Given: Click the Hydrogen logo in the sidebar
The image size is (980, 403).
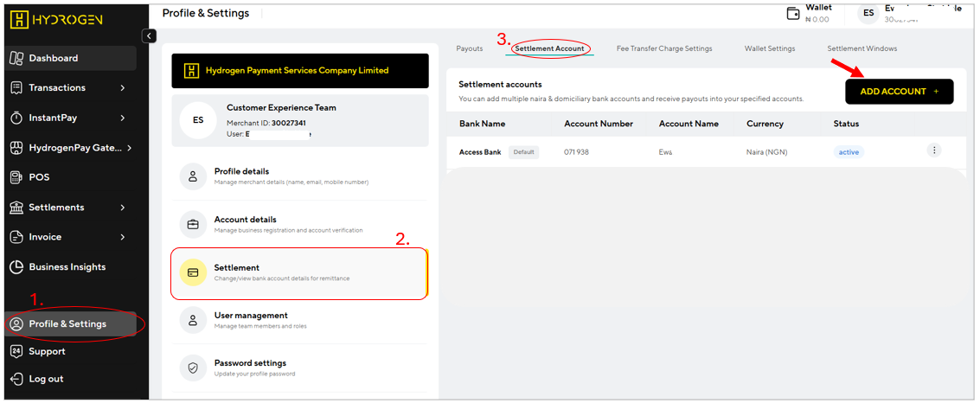Looking at the screenshot, I should [x=56, y=20].
